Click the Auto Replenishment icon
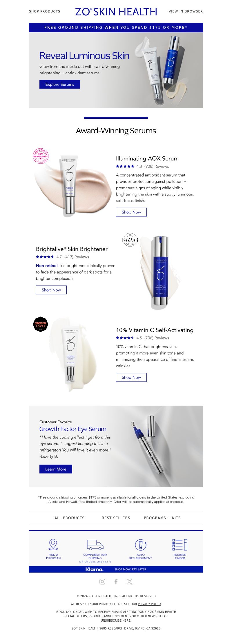 (141, 545)
